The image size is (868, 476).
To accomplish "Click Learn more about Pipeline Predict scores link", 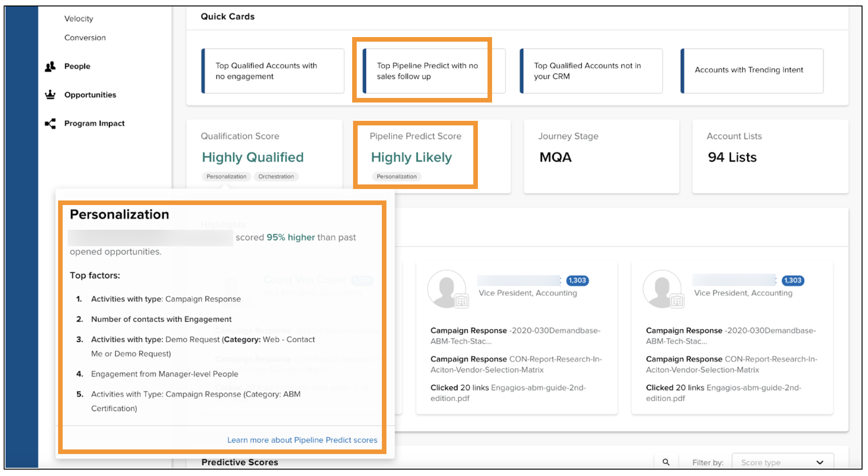I will [x=302, y=440].
